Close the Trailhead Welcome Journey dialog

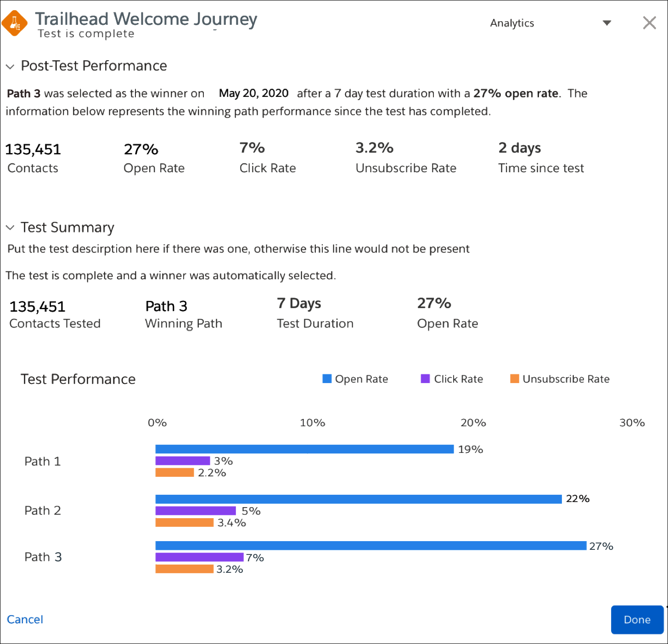pyautogui.click(x=649, y=23)
